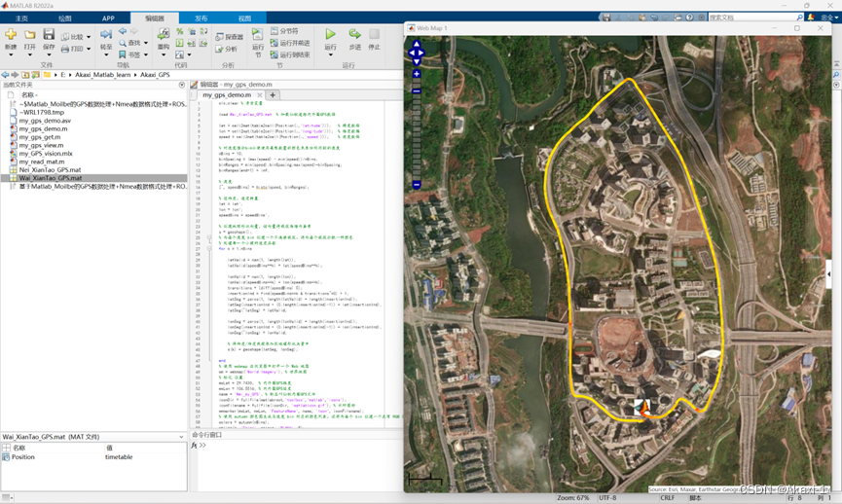Expand the file details panel chevron
The width and height of the screenshot is (842, 504).
pos(181,437)
